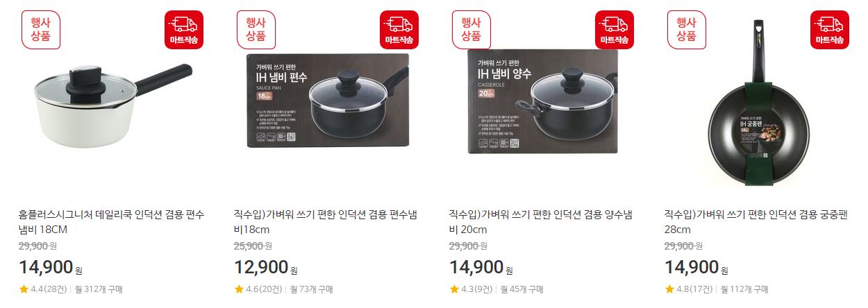Click 행사상품 badge on the 편수냄비 18cm item
Image resolution: width=868 pixels, height=308 pixels.
[256, 30]
